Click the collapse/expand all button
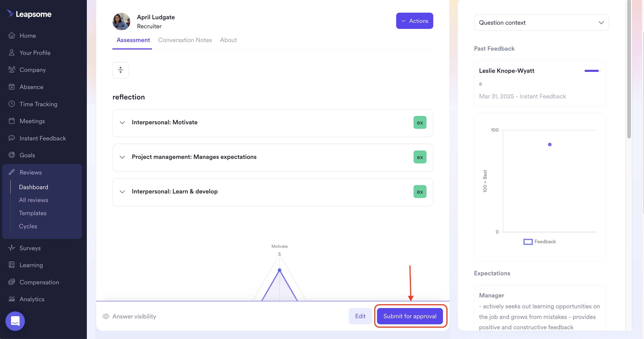 click(121, 70)
